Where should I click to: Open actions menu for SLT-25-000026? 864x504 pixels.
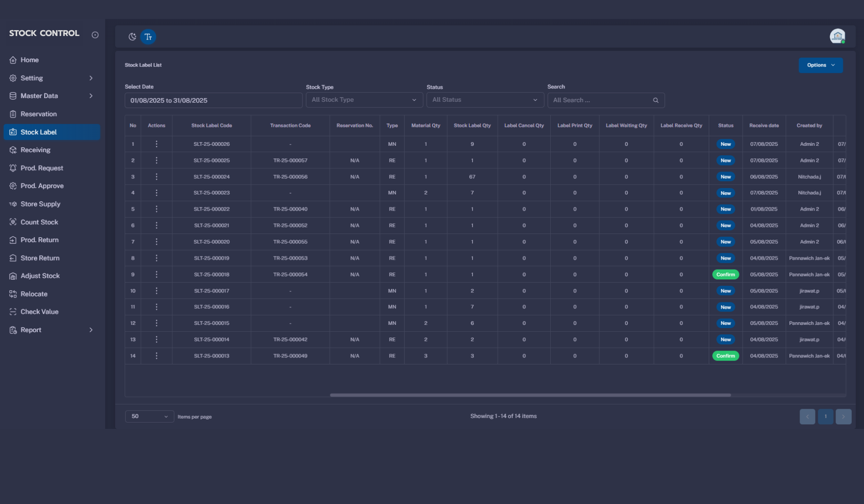tap(156, 144)
